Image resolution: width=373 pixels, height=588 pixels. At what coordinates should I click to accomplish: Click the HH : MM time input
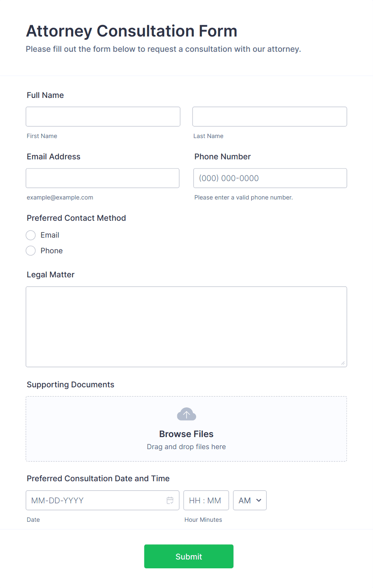point(206,501)
